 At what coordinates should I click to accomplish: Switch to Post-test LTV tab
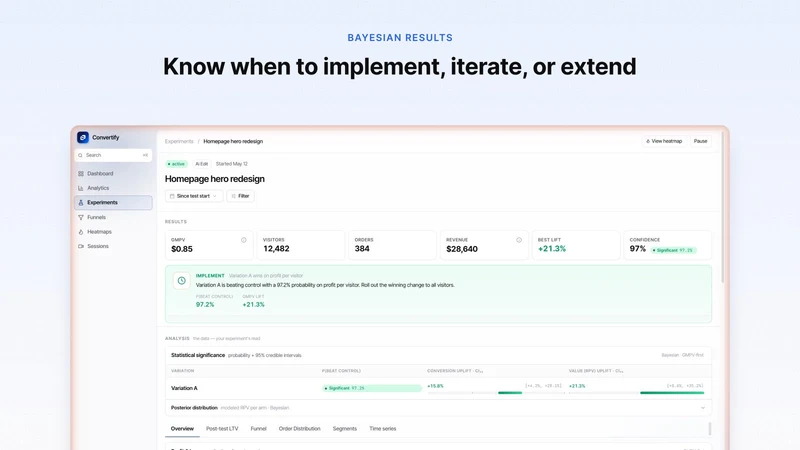222,429
